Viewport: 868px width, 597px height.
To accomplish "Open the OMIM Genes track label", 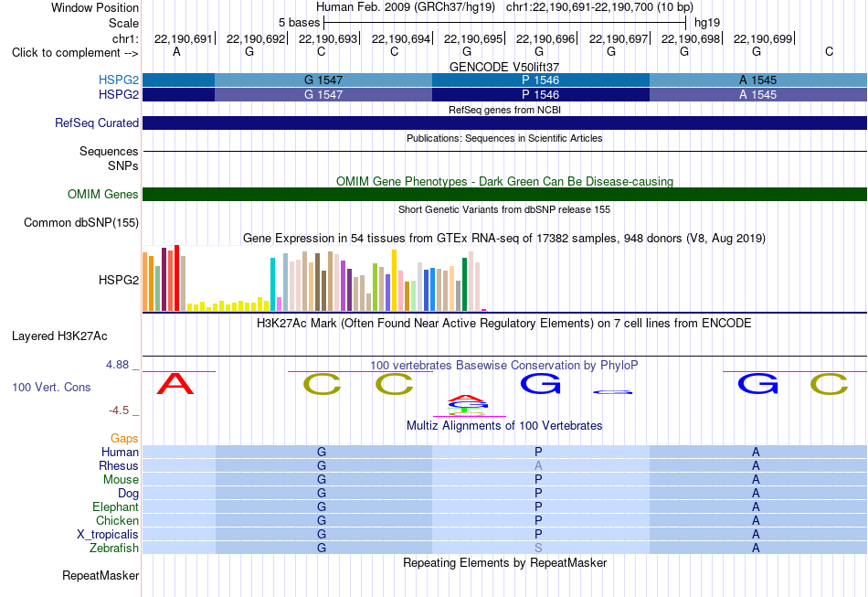I will 102,195.
